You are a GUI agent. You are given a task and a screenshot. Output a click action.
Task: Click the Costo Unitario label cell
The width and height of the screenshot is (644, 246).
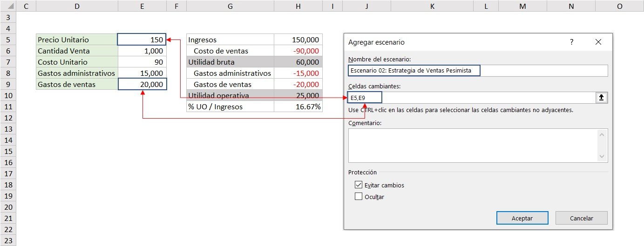(77, 62)
